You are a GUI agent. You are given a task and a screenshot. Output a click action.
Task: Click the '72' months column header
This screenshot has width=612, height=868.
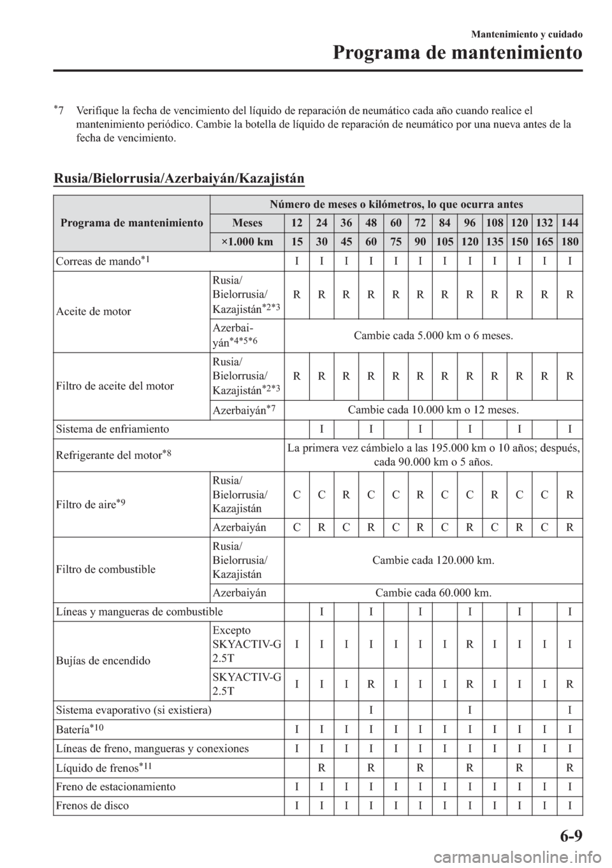click(421, 223)
